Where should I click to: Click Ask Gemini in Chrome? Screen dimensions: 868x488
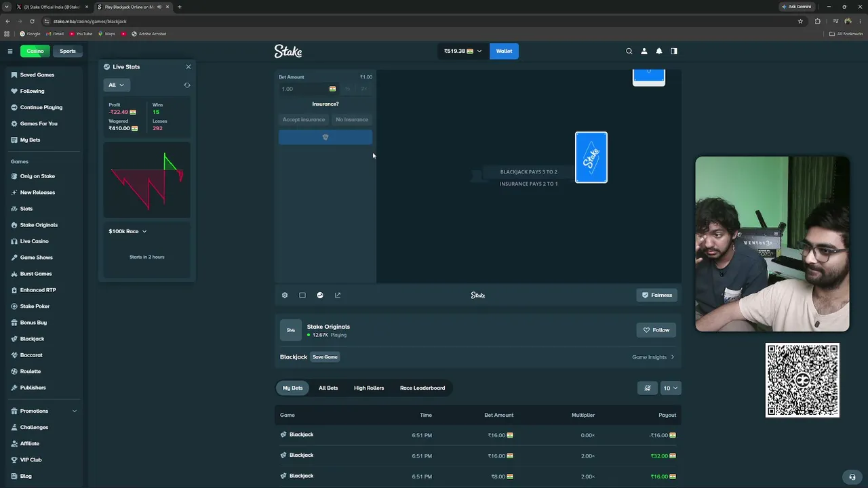(797, 7)
